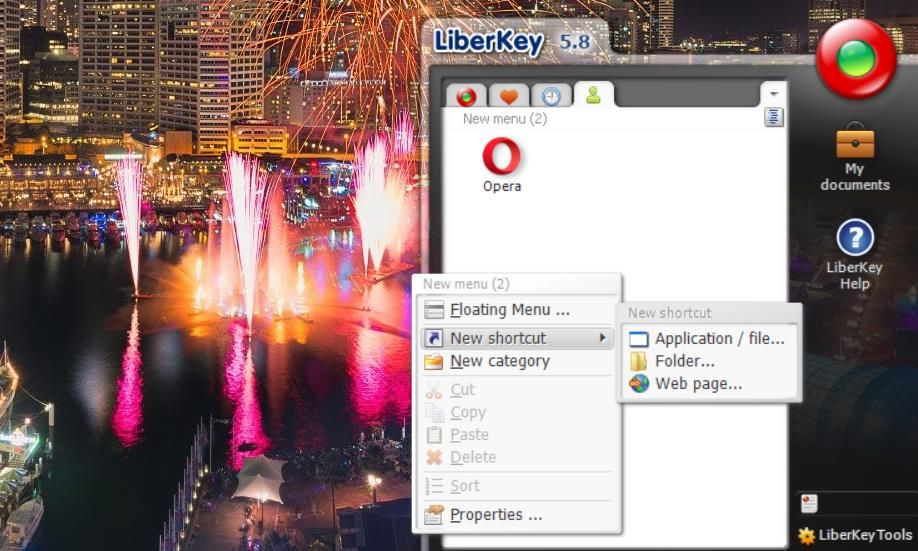
Task: Click the Copy menu entry
Action: [x=517, y=412]
